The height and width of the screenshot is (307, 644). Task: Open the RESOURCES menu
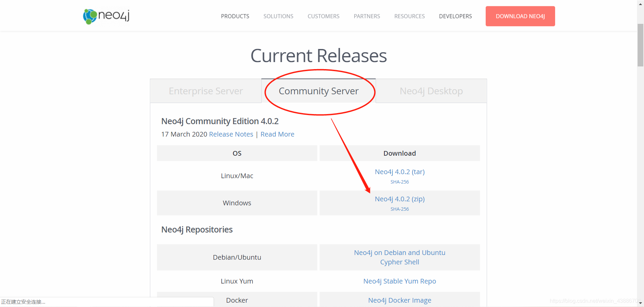[x=409, y=16]
